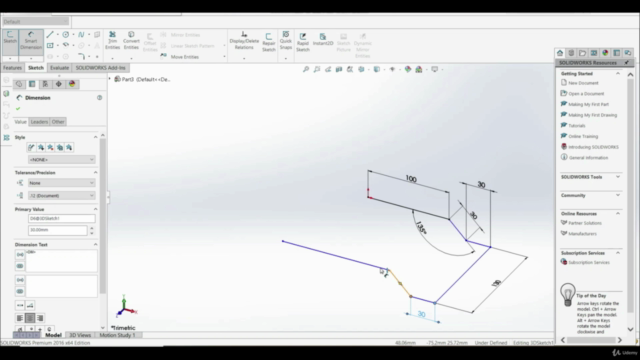640x360 pixels.
Task: Open the PropertyManager tab icon
Action: 32,84
